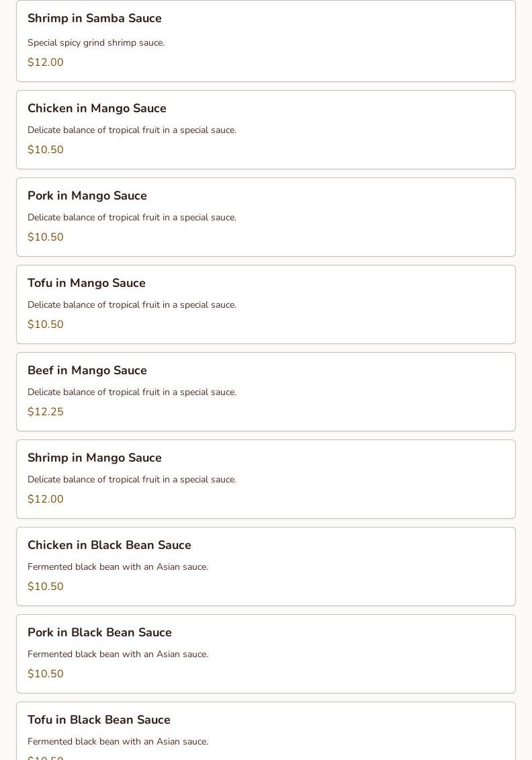Select the Chicken in Mango Sauce title
The width and height of the screenshot is (532, 760).
coord(97,108)
